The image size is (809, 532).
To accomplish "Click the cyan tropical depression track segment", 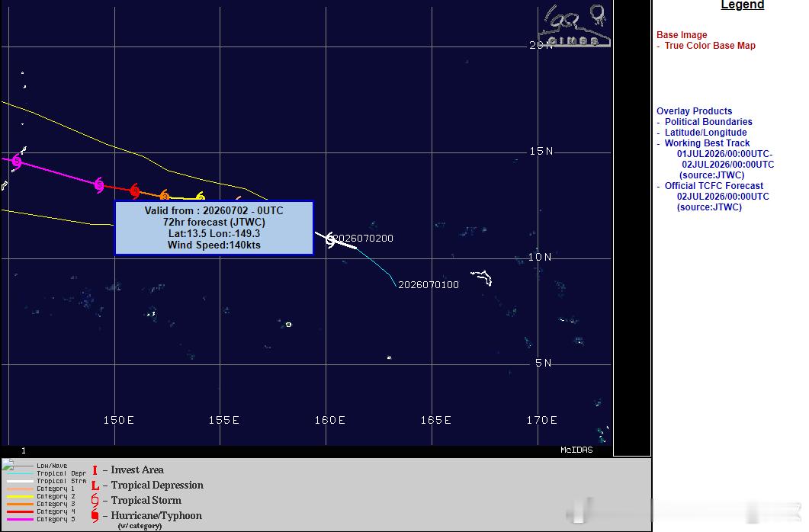I will pyautogui.click(x=376, y=267).
